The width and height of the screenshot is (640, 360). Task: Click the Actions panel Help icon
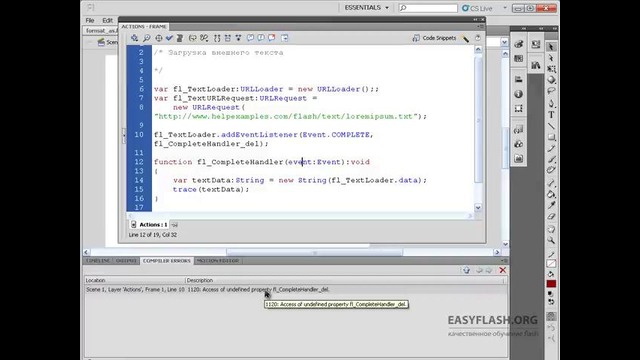point(478,38)
